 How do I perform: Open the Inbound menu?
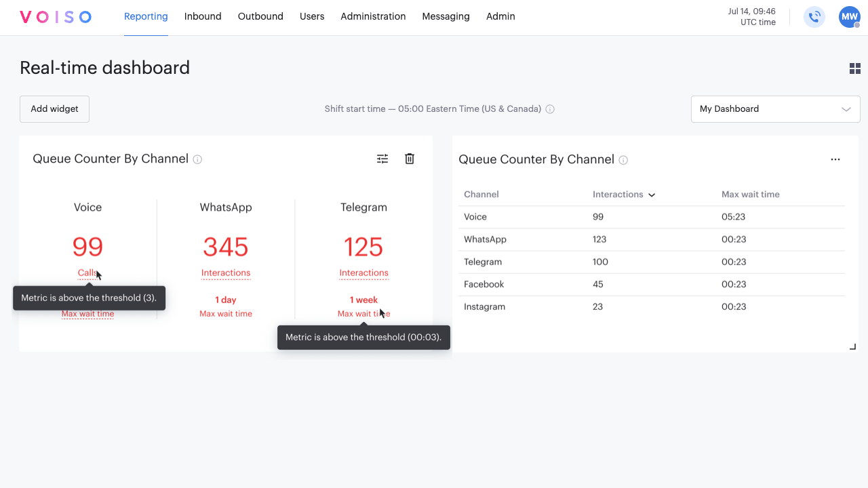203,16
